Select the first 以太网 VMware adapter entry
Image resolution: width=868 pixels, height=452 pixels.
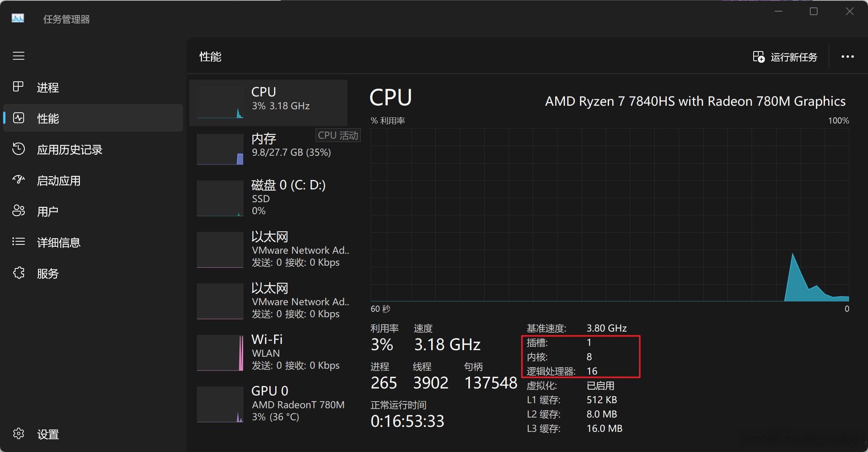pyautogui.click(x=268, y=249)
